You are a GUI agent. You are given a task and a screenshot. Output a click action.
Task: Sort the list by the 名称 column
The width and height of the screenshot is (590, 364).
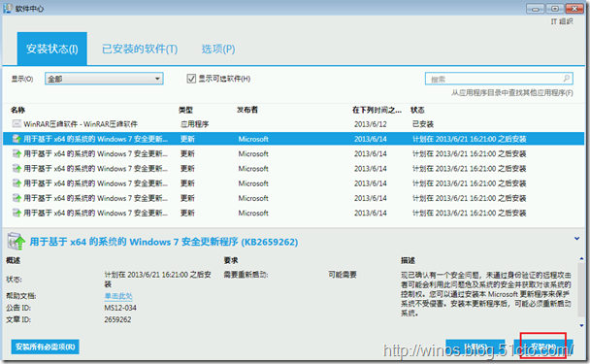(17, 110)
